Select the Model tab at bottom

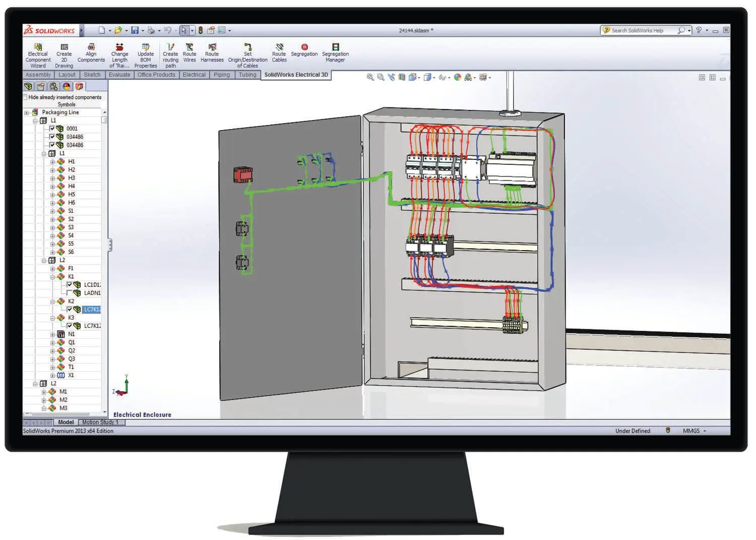coord(66,423)
